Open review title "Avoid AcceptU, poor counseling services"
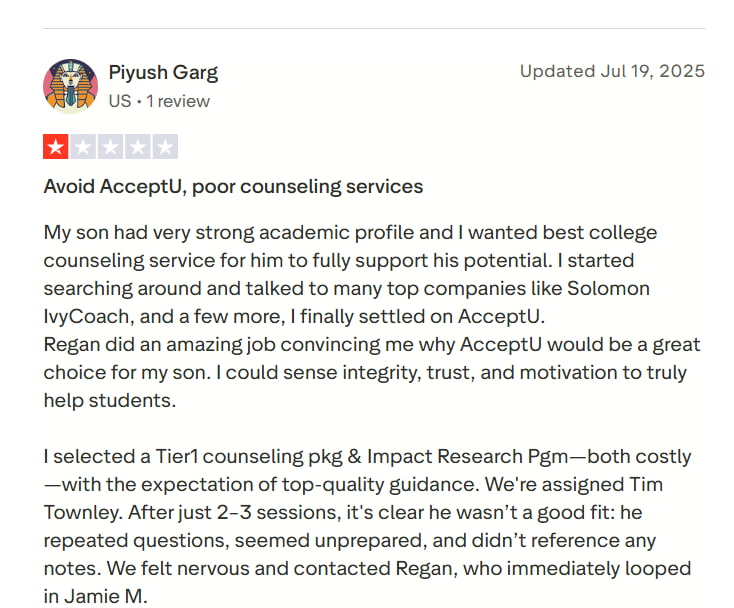 point(233,186)
